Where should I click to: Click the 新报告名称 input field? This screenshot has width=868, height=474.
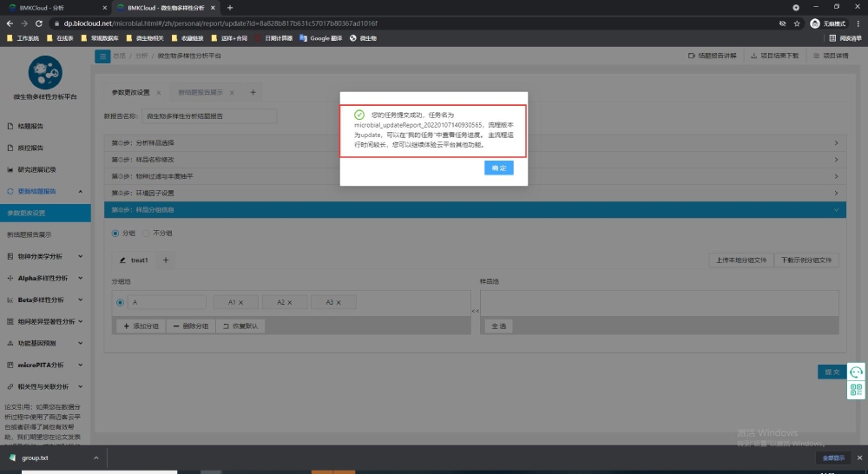click(208, 115)
